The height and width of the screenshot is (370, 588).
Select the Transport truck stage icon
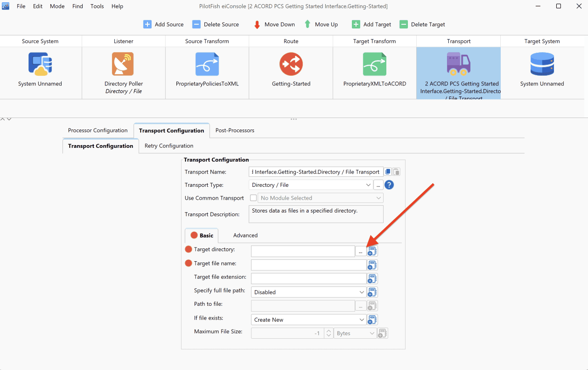pos(458,64)
